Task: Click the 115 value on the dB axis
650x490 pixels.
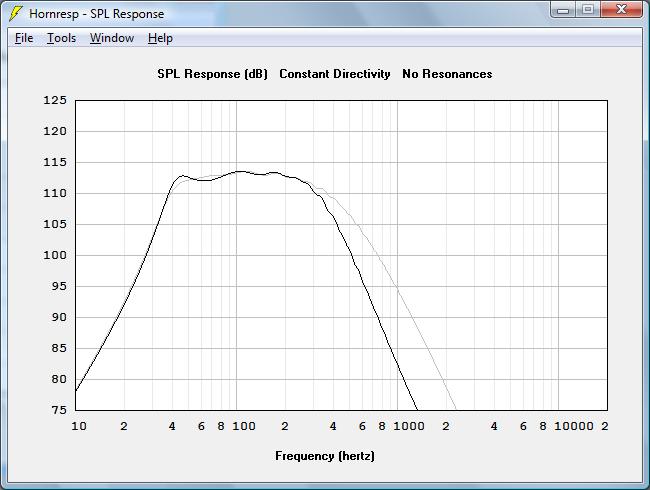Action: tap(55, 162)
